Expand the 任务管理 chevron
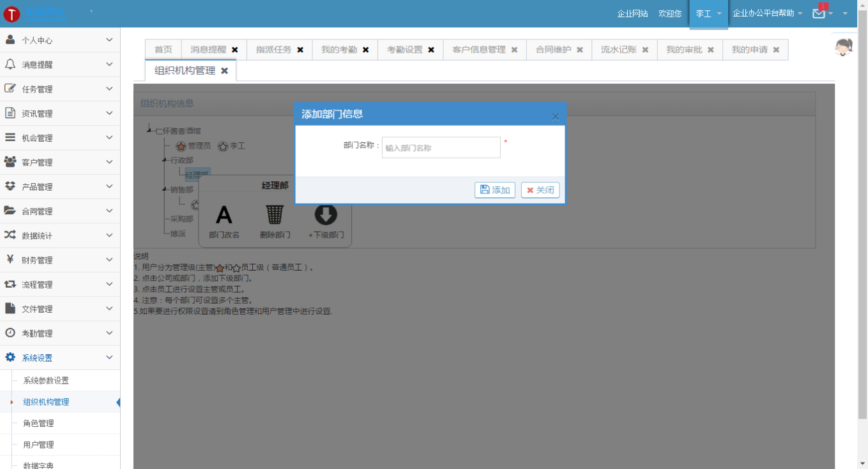 (109, 89)
